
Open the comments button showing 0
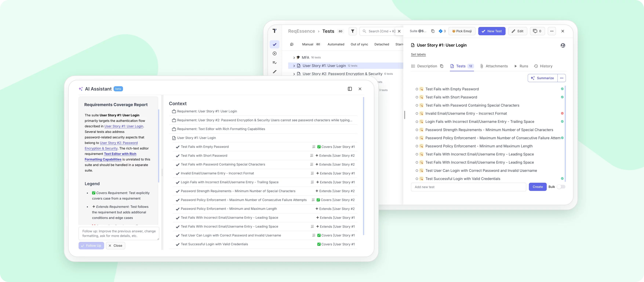click(537, 31)
